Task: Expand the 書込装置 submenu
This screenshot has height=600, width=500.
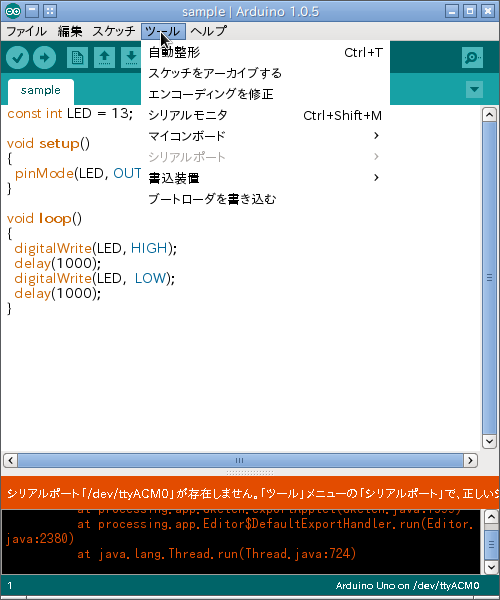Action: (265, 178)
